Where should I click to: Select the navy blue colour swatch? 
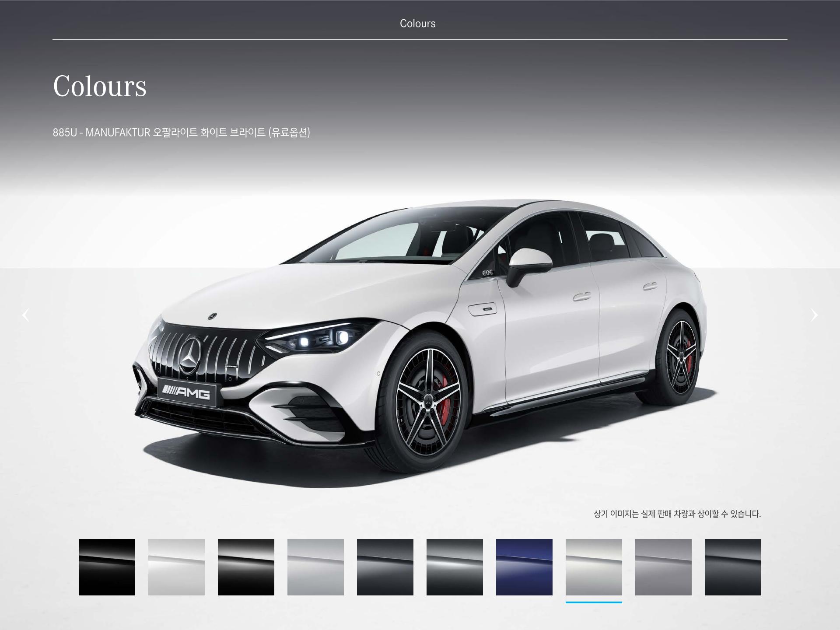tap(524, 567)
